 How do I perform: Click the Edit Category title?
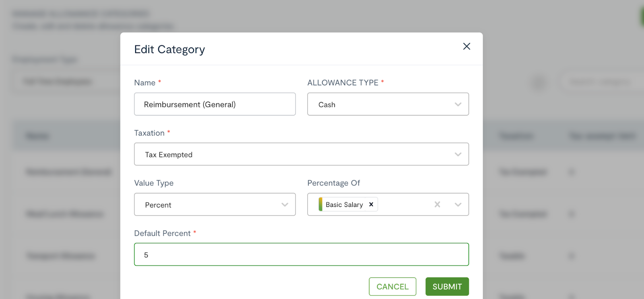click(x=169, y=49)
